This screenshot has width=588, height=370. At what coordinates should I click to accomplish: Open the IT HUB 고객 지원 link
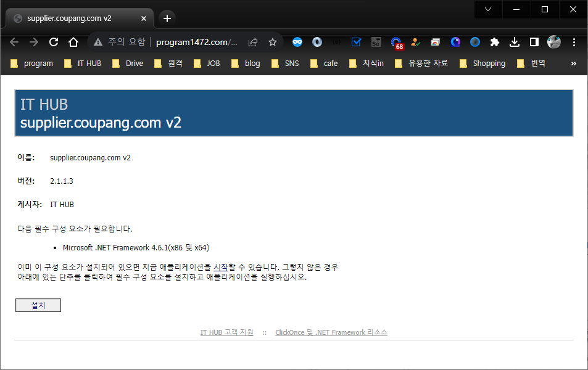(x=226, y=332)
